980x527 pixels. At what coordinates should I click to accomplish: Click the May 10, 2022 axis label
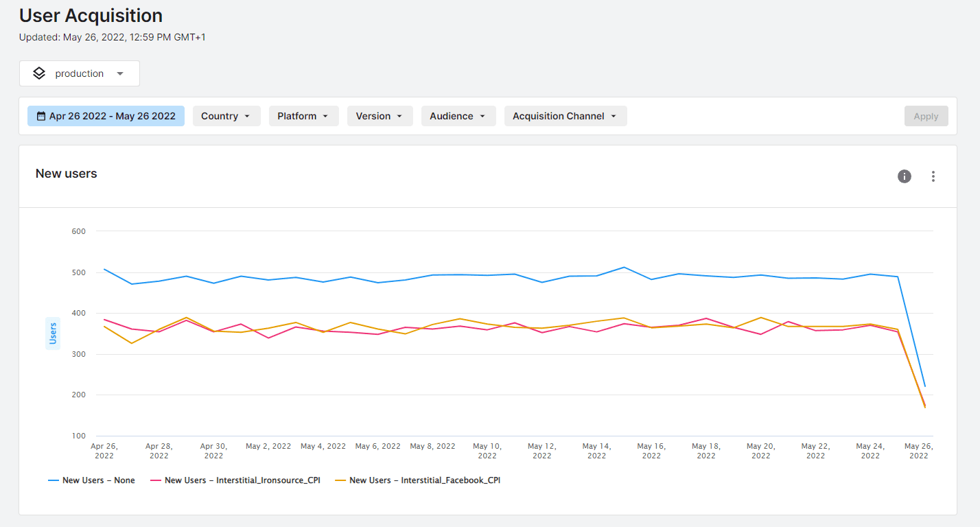[487, 449]
